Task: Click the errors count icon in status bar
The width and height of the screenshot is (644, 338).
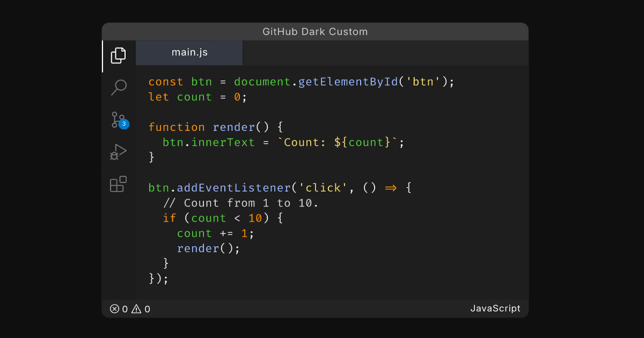Action: [114, 308]
